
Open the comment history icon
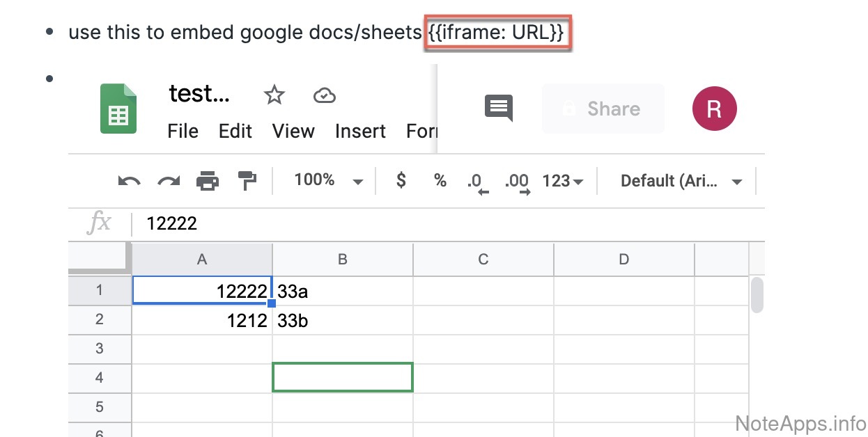(x=498, y=108)
